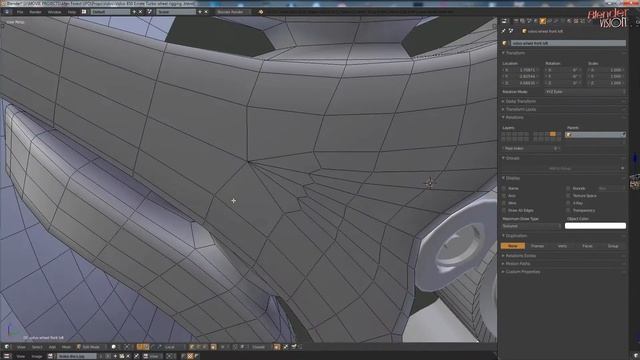Click the 3D View editor type icon

point(7,347)
